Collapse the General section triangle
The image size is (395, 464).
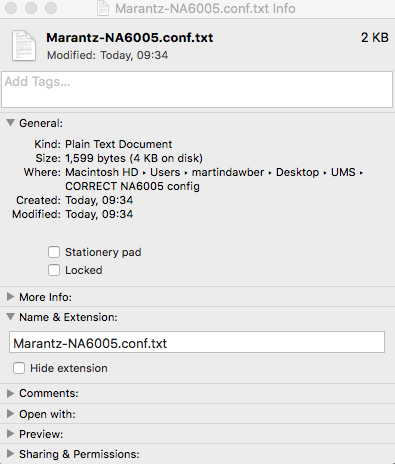click(11, 123)
